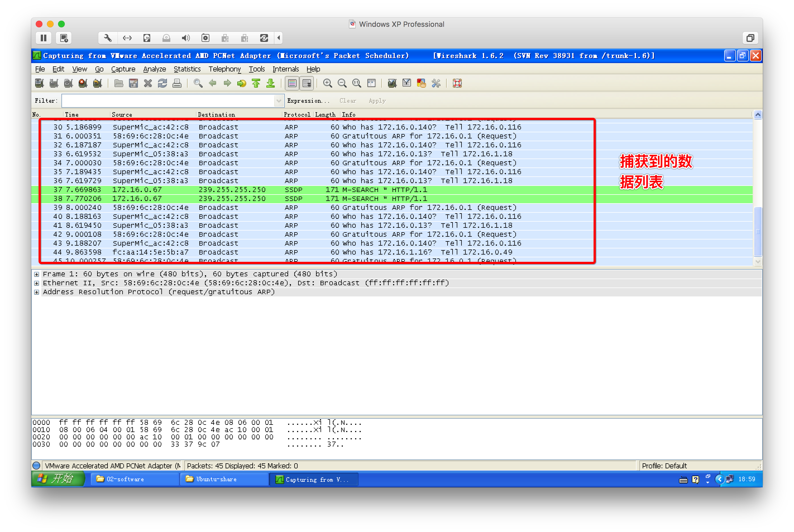Open the capture filters icon
Image resolution: width=794 pixels, height=532 pixels.
(392, 83)
